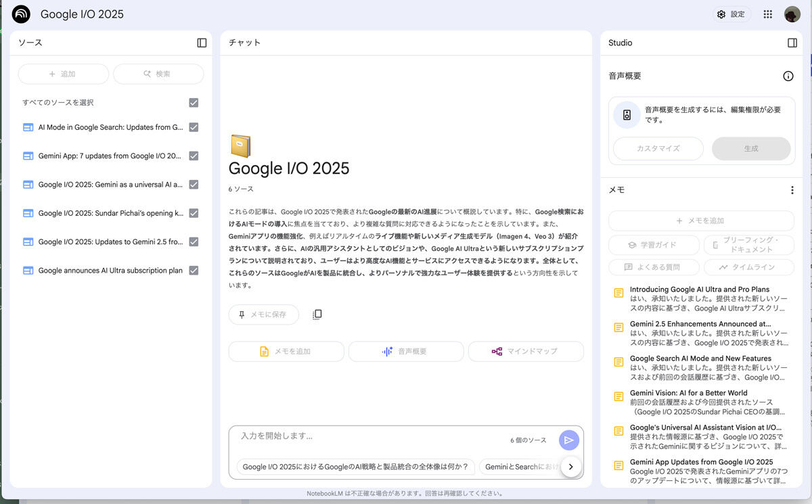Click source icon for Gemini App: 7 updates
This screenshot has width=812, height=504.
(x=28, y=156)
